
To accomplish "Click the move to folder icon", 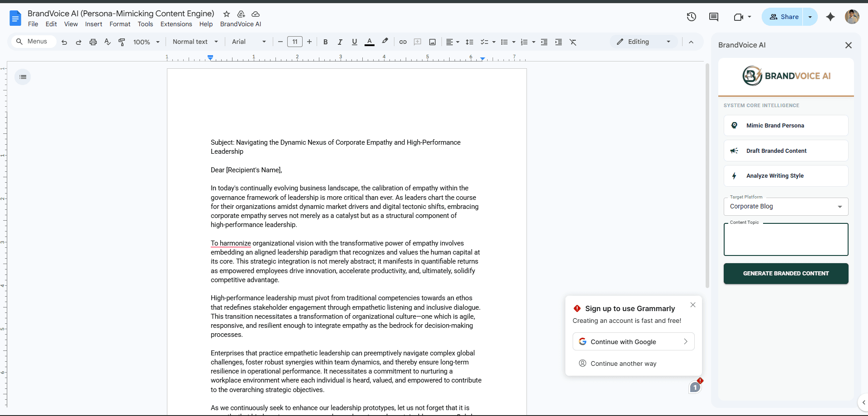I will (x=241, y=14).
